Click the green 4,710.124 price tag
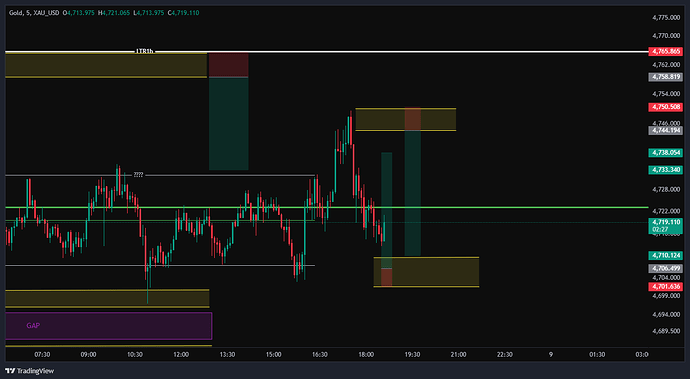Screen dimensions: 690x379 [666, 255]
